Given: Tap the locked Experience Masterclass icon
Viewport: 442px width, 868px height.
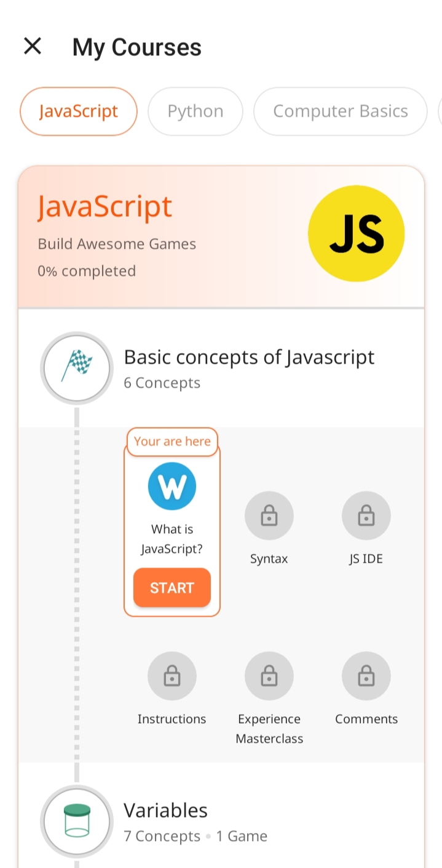Looking at the screenshot, I should [x=269, y=676].
